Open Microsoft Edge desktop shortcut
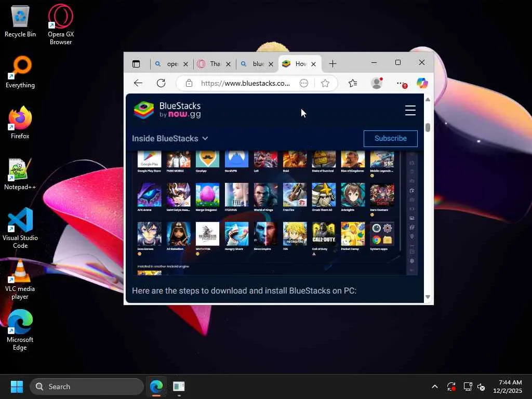Image resolution: width=532 pixels, height=399 pixels. tap(20, 330)
